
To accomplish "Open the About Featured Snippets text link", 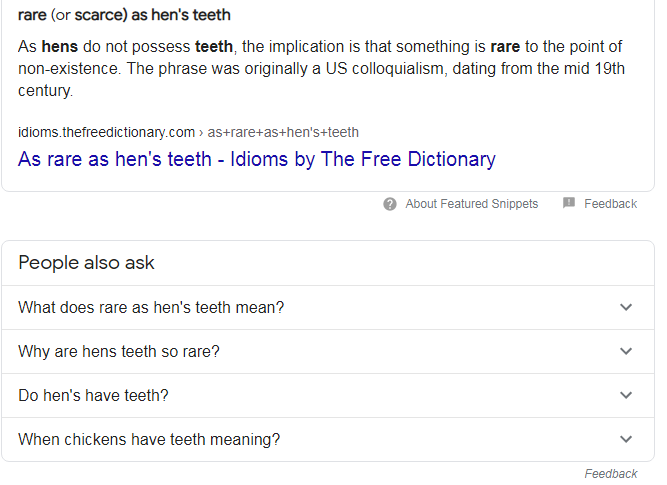I will click(471, 204).
